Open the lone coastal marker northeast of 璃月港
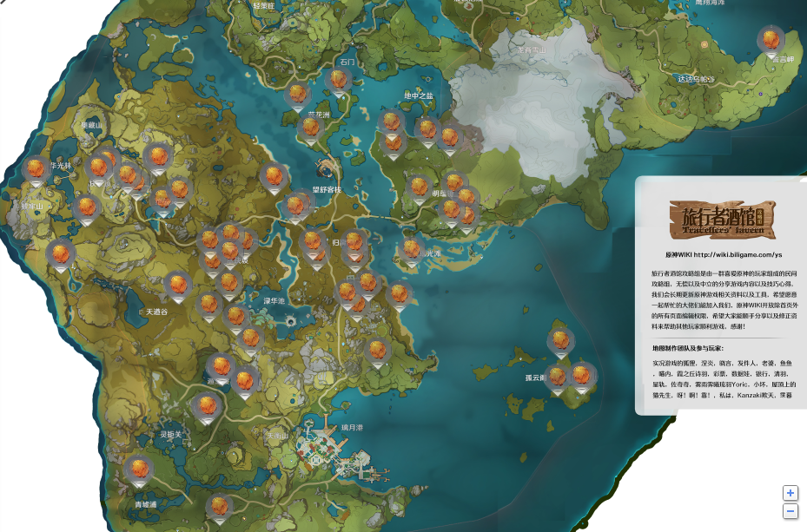This screenshot has height=532, width=807. (x=378, y=352)
